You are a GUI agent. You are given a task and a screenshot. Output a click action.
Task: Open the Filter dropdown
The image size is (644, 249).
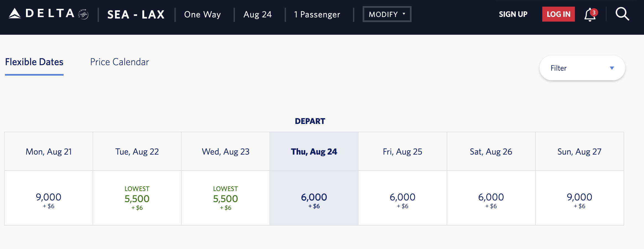click(x=582, y=68)
